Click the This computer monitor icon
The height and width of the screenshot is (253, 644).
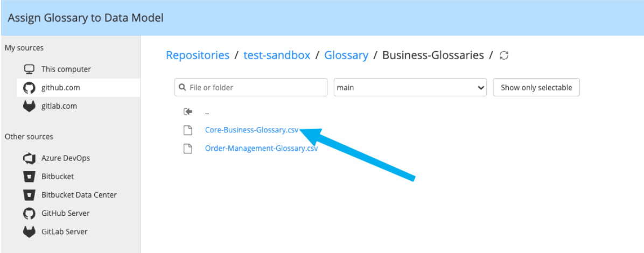tap(29, 69)
